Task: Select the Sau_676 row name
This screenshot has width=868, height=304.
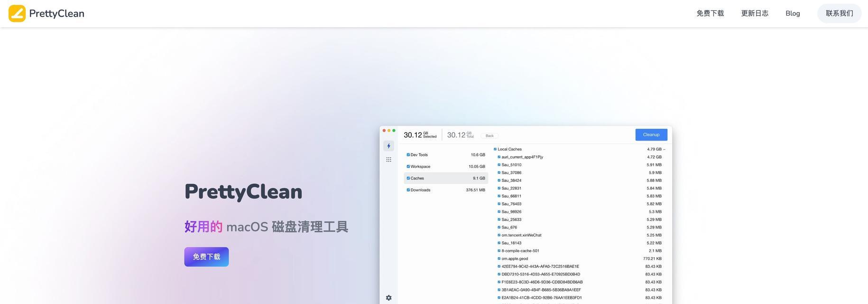Action: click(x=509, y=228)
